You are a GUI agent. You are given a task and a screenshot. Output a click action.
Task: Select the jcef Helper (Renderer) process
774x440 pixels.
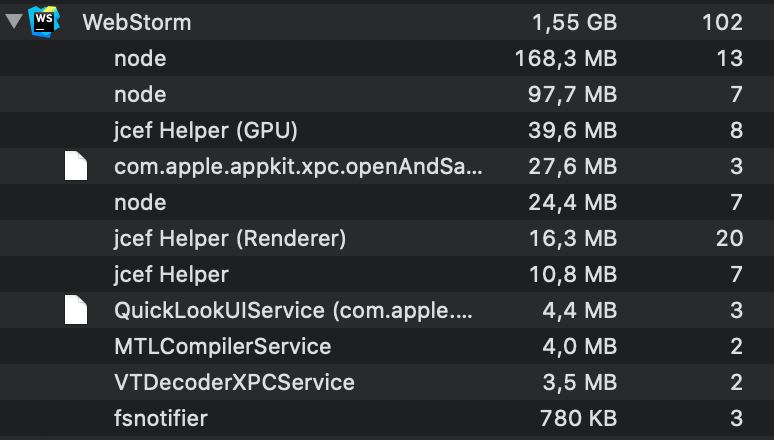(387, 239)
